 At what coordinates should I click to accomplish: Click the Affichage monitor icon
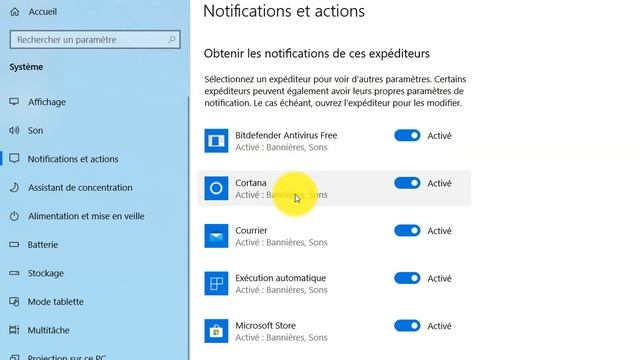[14, 102]
